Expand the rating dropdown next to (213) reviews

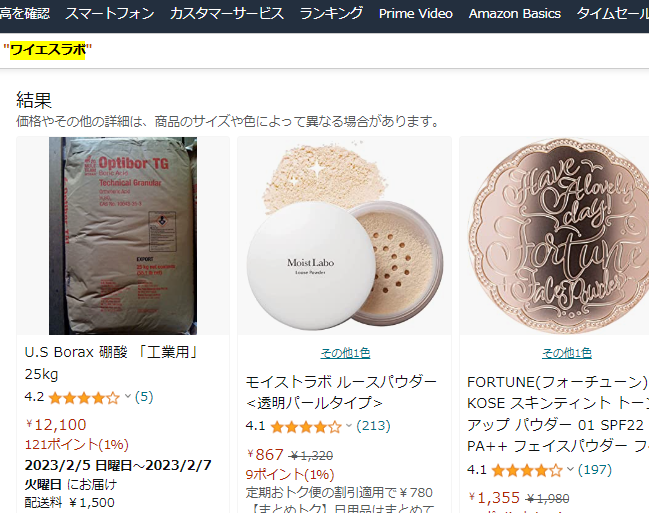pyautogui.click(x=349, y=426)
